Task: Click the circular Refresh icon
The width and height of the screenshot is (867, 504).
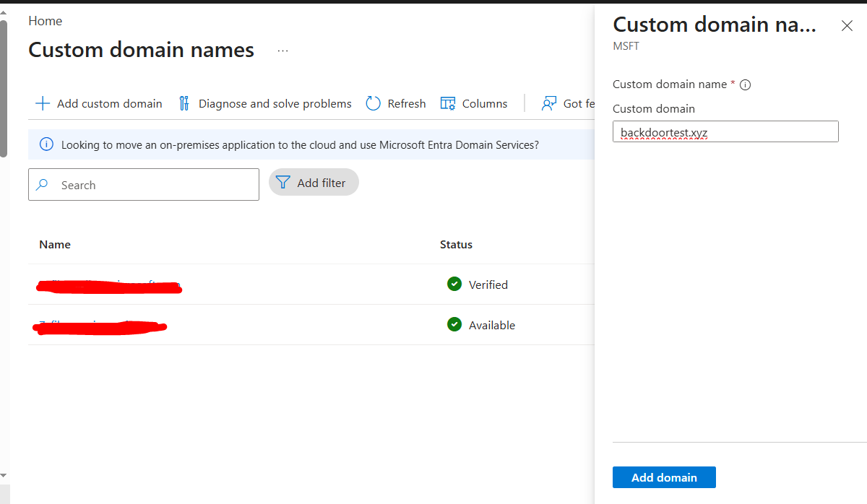Action: coord(373,103)
